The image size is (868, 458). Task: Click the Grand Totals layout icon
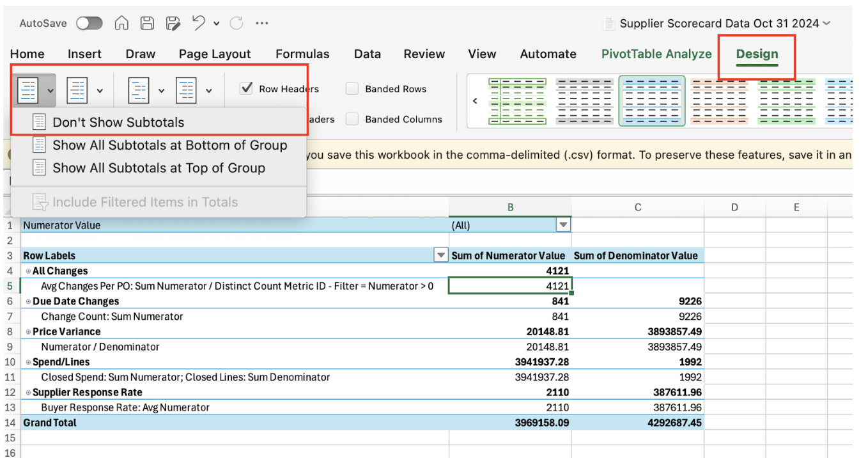(x=77, y=90)
